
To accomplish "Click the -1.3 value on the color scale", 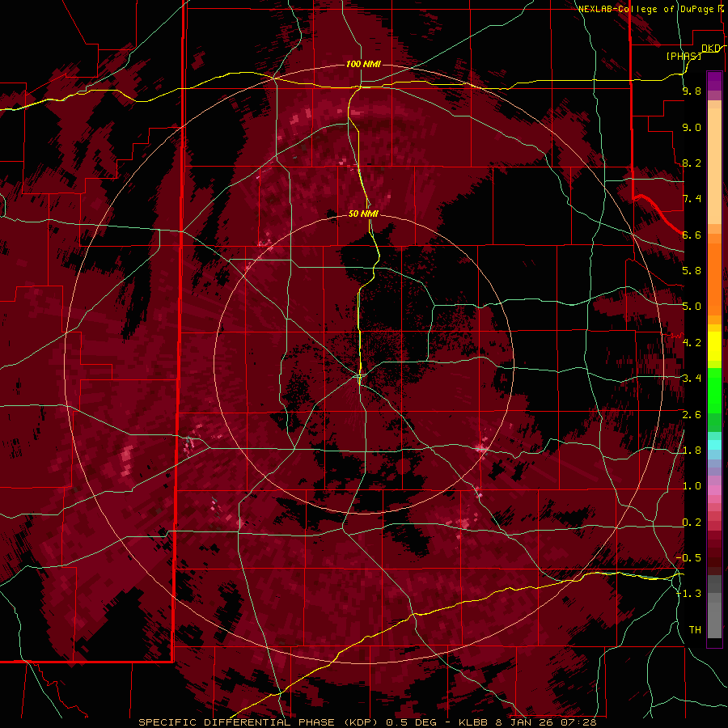I will [688, 594].
